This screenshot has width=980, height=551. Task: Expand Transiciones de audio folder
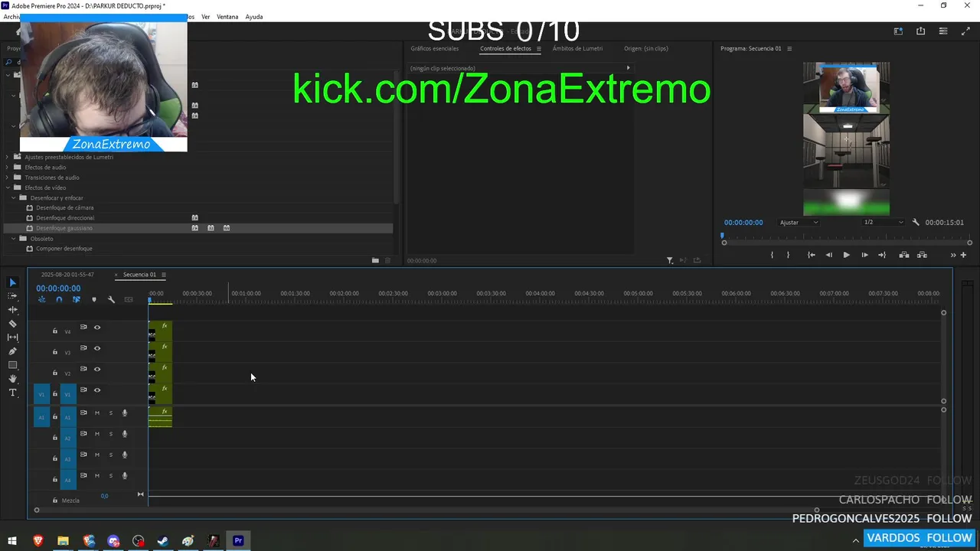coord(8,178)
